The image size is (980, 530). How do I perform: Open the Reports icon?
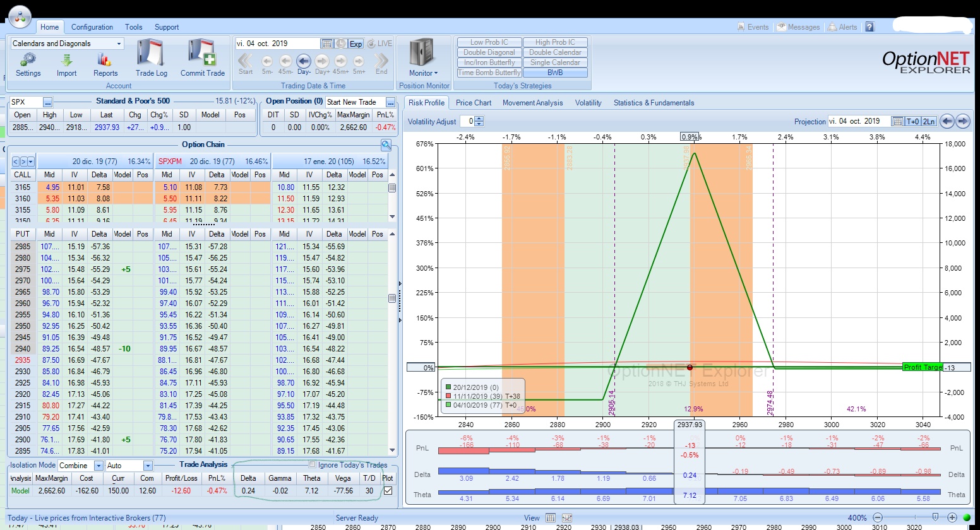pos(105,61)
